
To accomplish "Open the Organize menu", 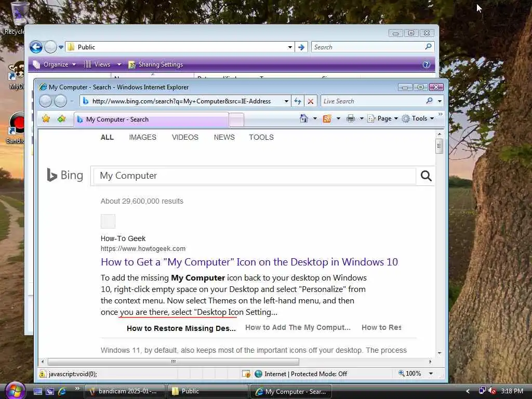I will tap(54, 64).
